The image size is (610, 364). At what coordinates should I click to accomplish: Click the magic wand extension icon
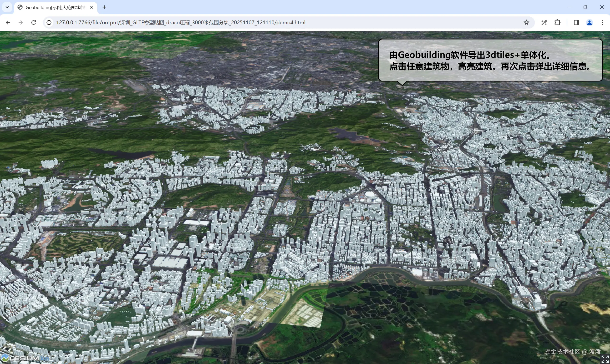coord(544,23)
